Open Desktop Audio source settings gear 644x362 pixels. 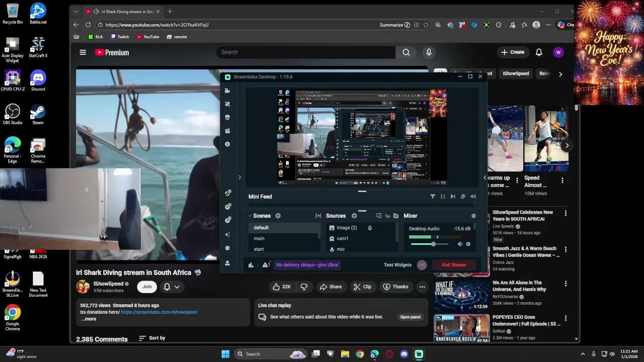coord(468,244)
